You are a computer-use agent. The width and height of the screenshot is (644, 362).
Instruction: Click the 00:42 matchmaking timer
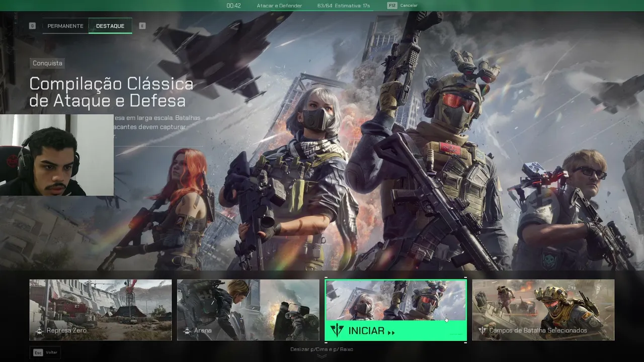(x=233, y=6)
